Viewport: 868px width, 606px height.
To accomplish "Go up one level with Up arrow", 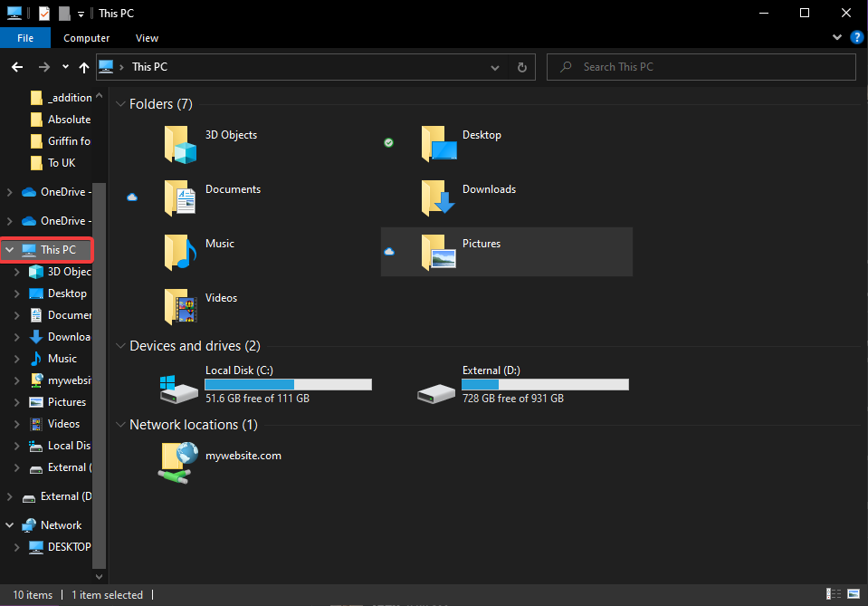I will pos(83,67).
